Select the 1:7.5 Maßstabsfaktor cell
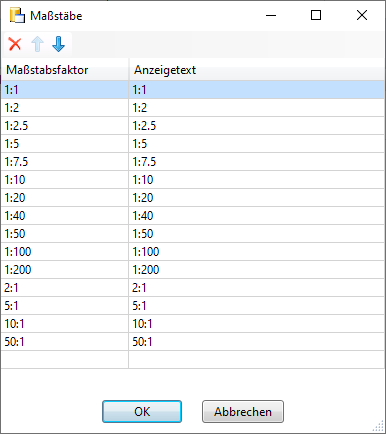Viewport: 386px width, 434px height. pyautogui.click(x=65, y=162)
